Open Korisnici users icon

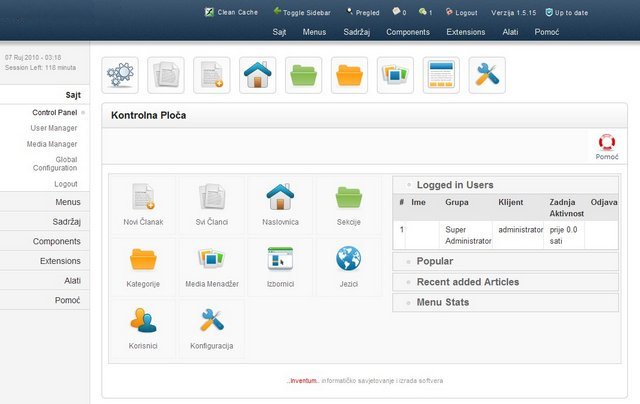(x=143, y=323)
